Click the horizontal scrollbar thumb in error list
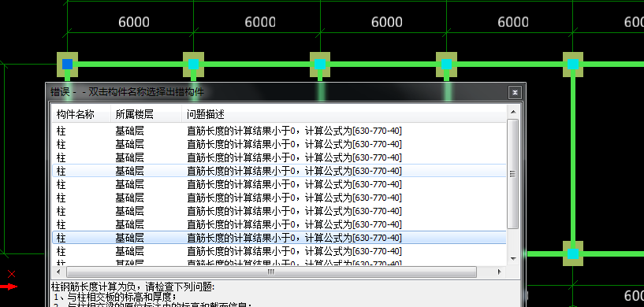This screenshot has width=644, height=307. 271,272
